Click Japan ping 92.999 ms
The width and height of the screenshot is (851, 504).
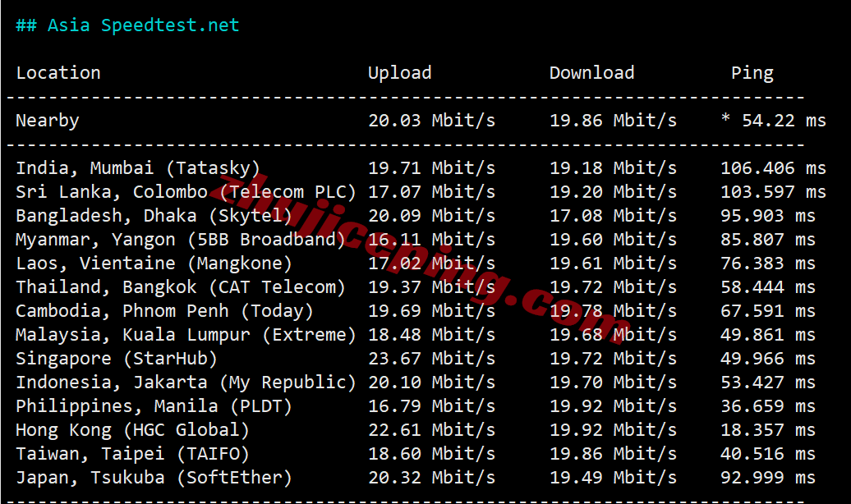(767, 479)
